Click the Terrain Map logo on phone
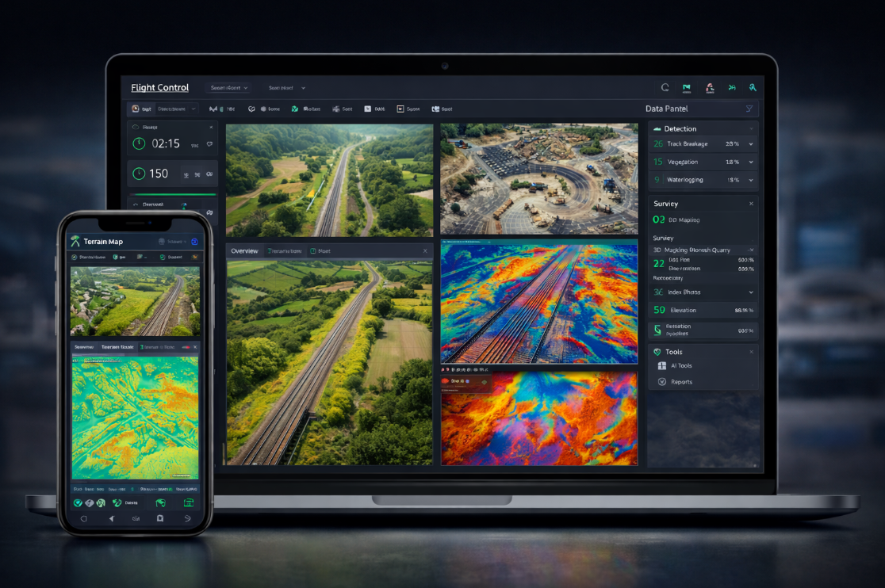The width and height of the screenshot is (885, 588). (x=75, y=241)
